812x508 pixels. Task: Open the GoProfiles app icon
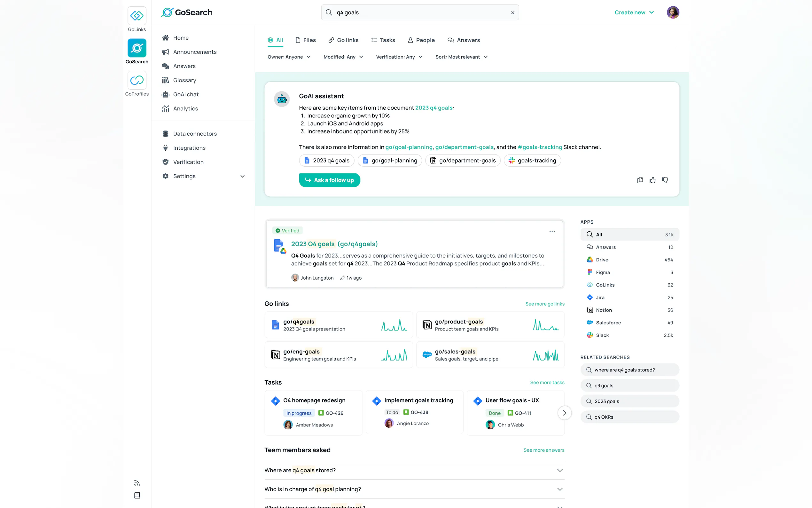pyautogui.click(x=137, y=80)
